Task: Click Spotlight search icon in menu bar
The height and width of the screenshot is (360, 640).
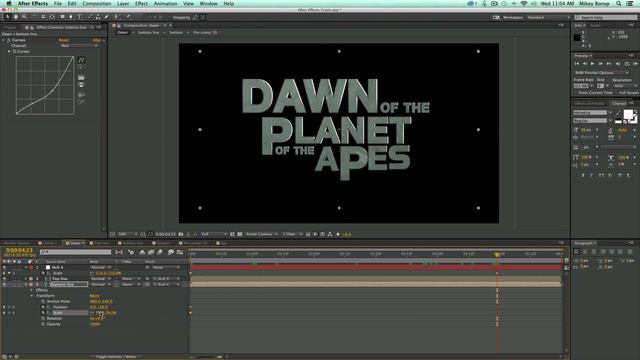Action: [x=619, y=4]
